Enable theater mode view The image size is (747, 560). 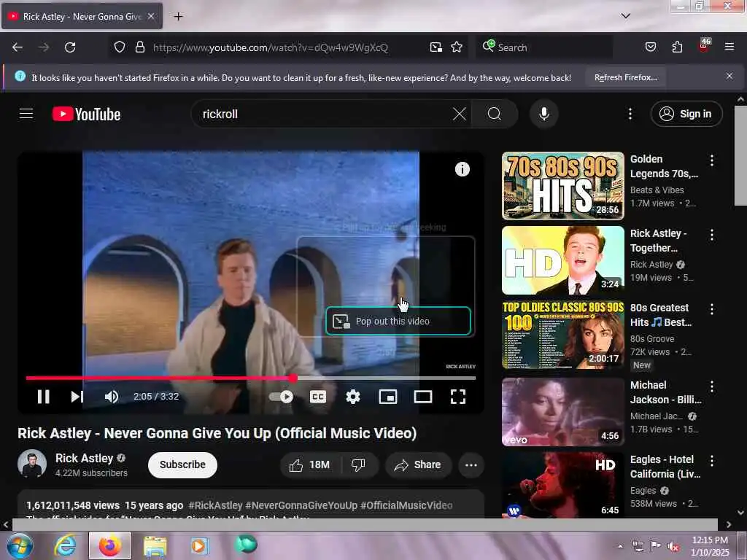click(x=423, y=397)
